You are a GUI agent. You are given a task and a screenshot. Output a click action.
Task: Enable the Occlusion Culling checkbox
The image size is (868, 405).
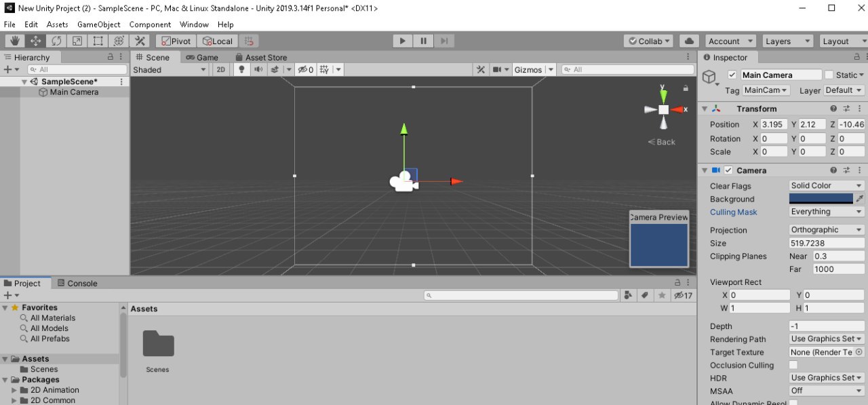(x=793, y=365)
